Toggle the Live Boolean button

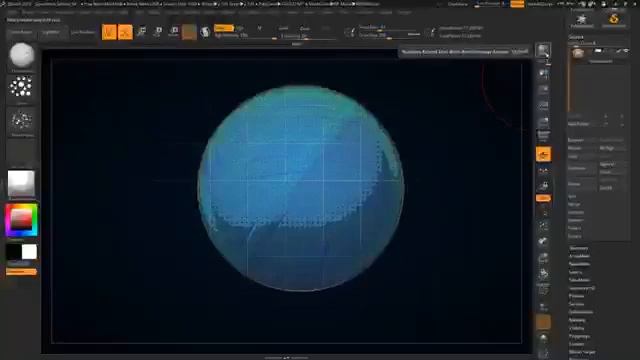(83, 32)
